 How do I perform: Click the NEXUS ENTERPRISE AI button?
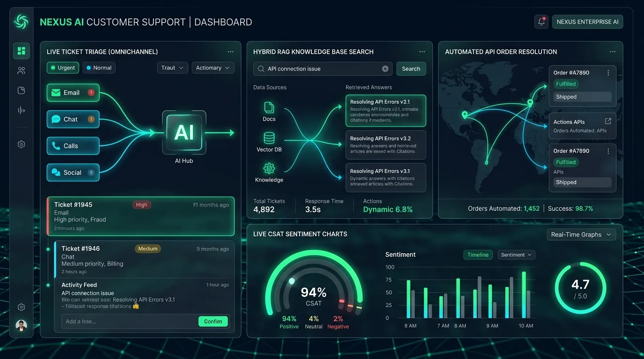pos(587,22)
